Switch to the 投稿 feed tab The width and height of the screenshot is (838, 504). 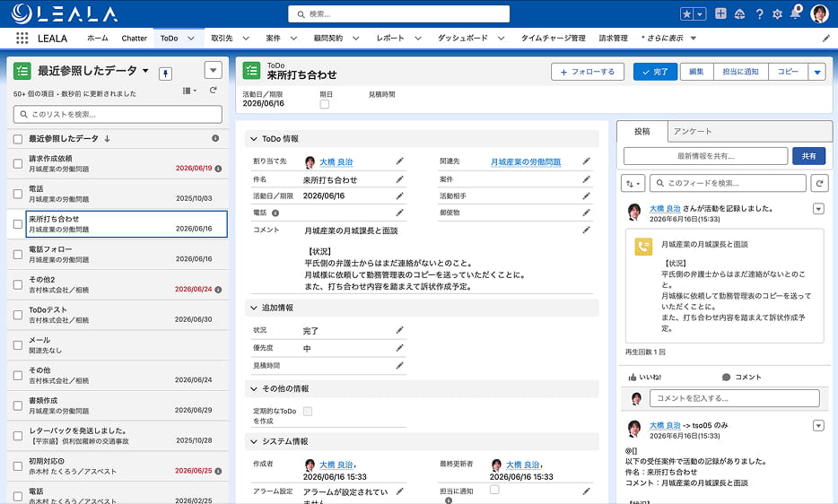pyautogui.click(x=642, y=132)
